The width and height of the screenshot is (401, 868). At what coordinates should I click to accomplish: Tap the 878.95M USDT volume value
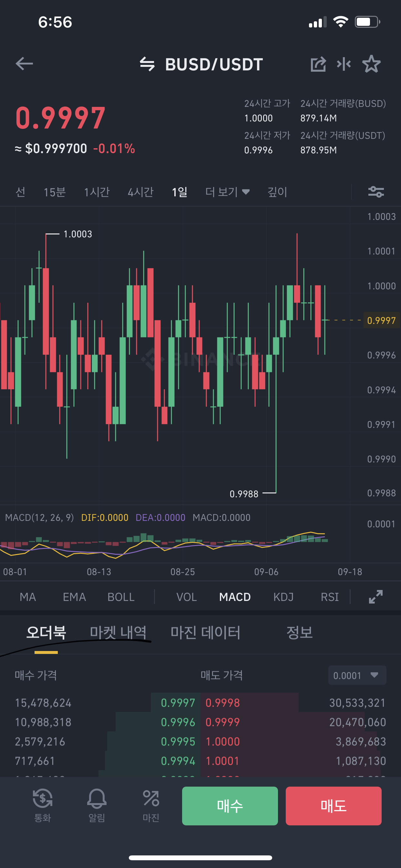[318, 150]
